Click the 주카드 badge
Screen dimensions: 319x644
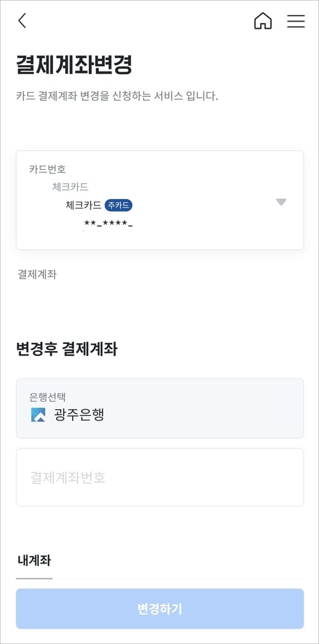[119, 205]
